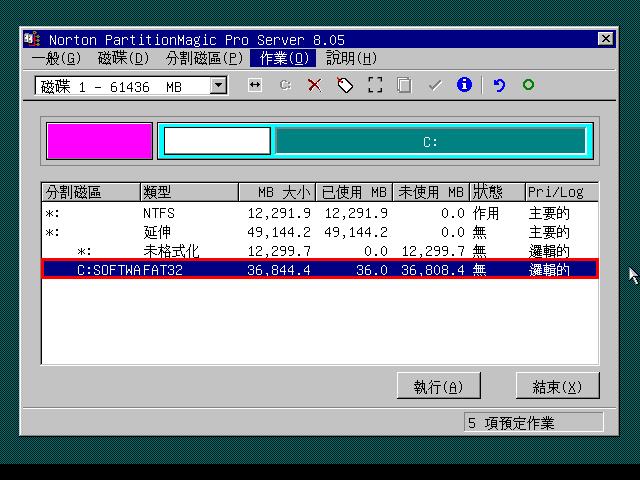The width and height of the screenshot is (640, 480).
Task: Select the 延伸 extended partition row
Action: click(320, 232)
